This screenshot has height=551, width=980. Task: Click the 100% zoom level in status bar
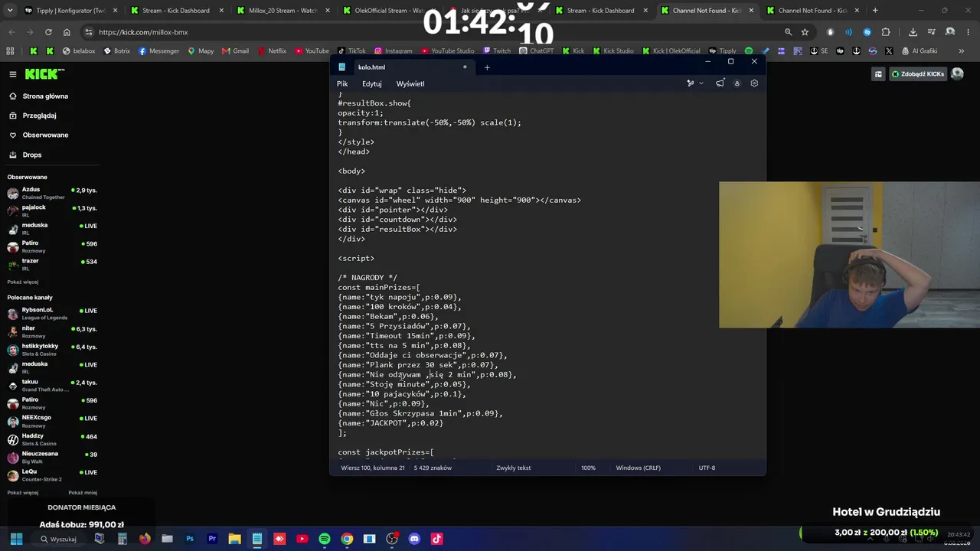tap(588, 468)
